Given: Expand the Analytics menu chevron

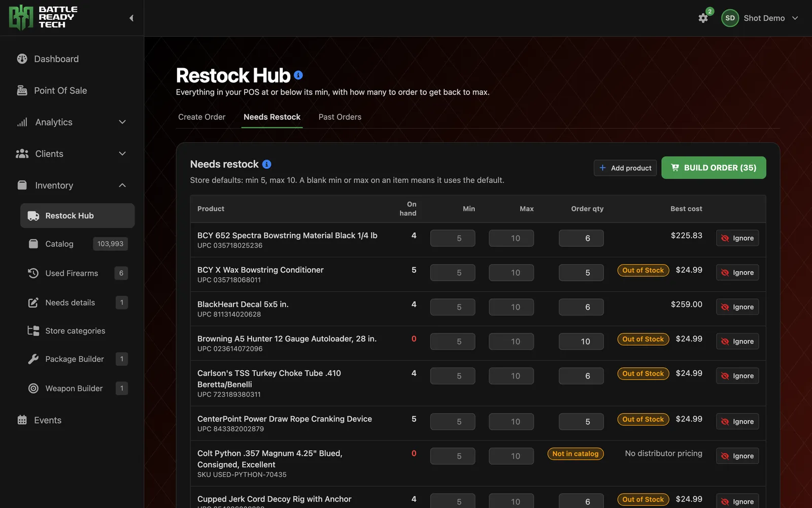Looking at the screenshot, I should click(122, 122).
